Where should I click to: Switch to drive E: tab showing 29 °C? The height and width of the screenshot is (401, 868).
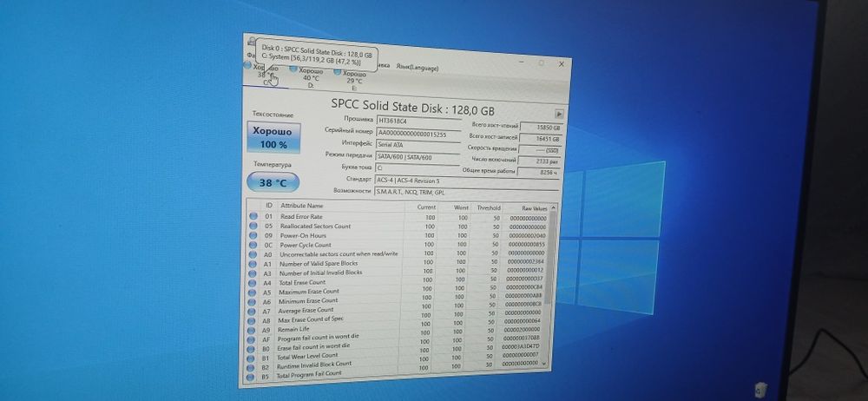coord(352,81)
